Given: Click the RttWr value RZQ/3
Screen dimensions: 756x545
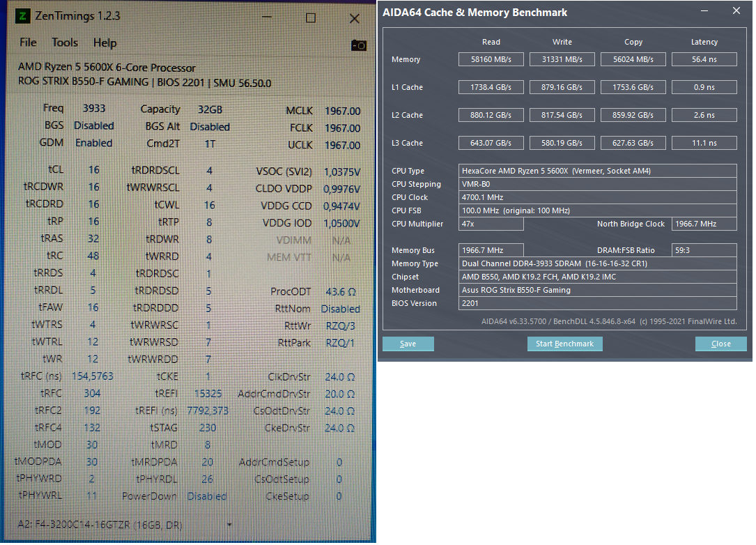Looking at the screenshot, I should pyautogui.click(x=340, y=326).
